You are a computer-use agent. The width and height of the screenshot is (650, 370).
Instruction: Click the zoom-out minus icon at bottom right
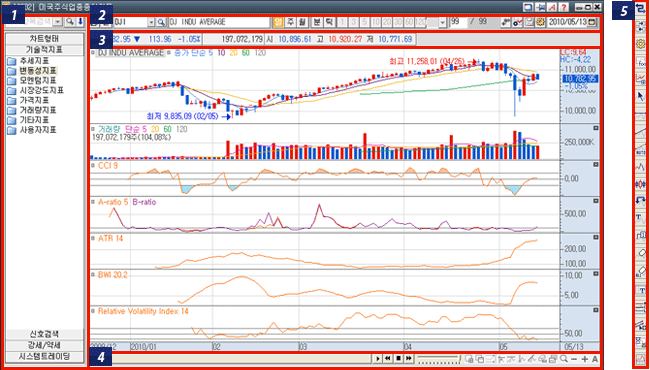click(574, 359)
